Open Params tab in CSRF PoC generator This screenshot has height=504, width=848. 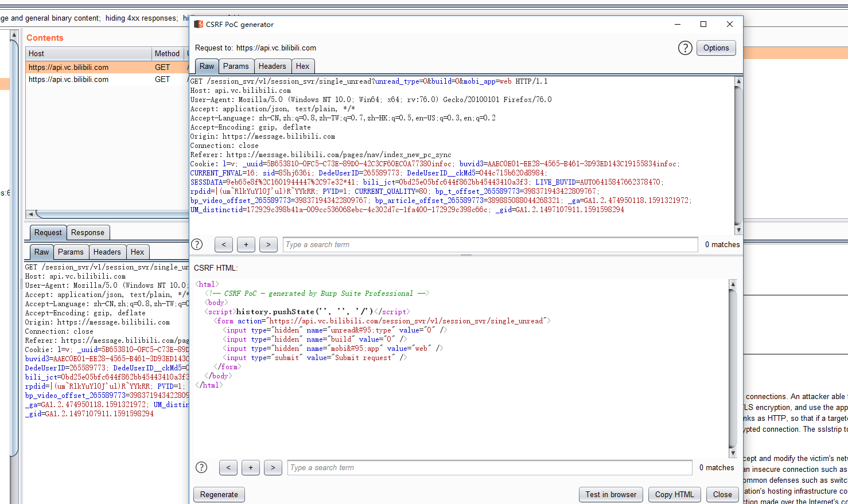pyautogui.click(x=236, y=67)
